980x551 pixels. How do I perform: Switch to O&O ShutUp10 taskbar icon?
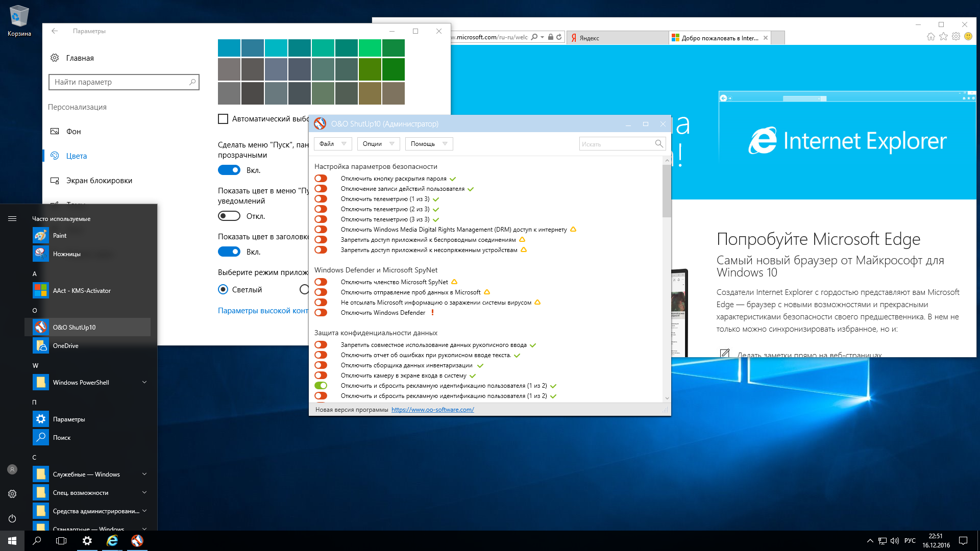point(137,541)
